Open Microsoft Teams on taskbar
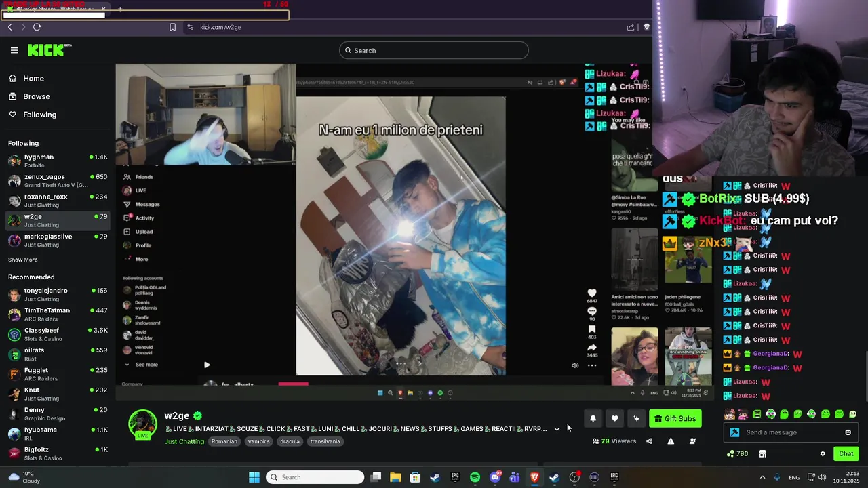Viewport: 868px width, 488px height. (x=515, y=477)
